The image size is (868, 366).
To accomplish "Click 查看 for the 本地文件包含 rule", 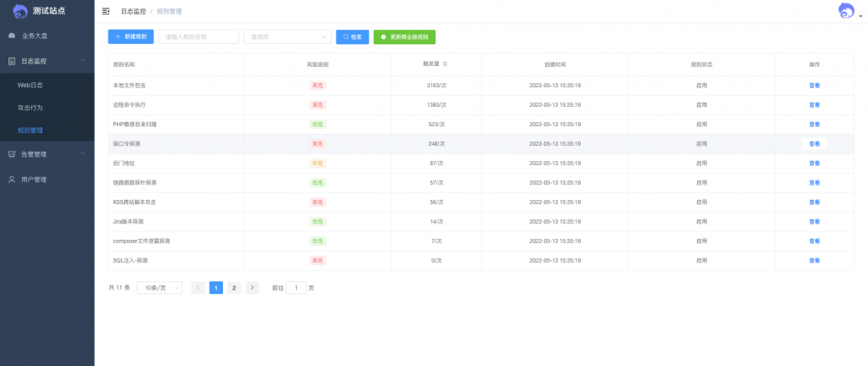I will point(815,86).
